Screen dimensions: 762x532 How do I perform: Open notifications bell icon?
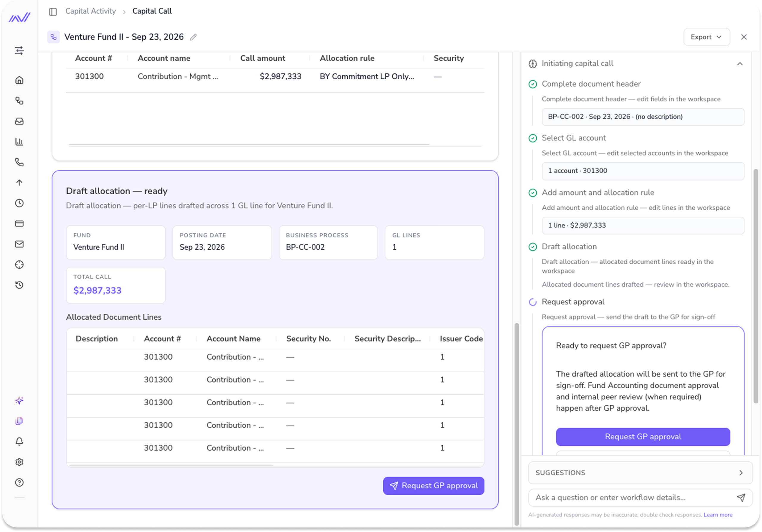tap(19, 442)
